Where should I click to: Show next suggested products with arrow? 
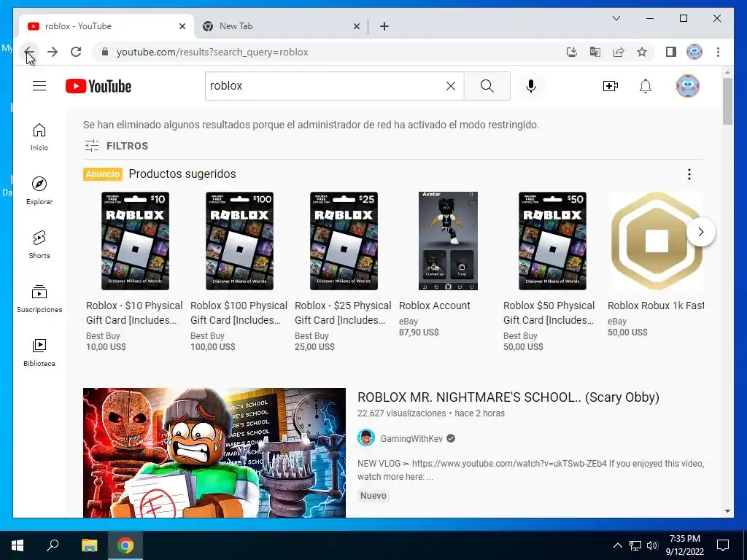[x=701, y=232]
